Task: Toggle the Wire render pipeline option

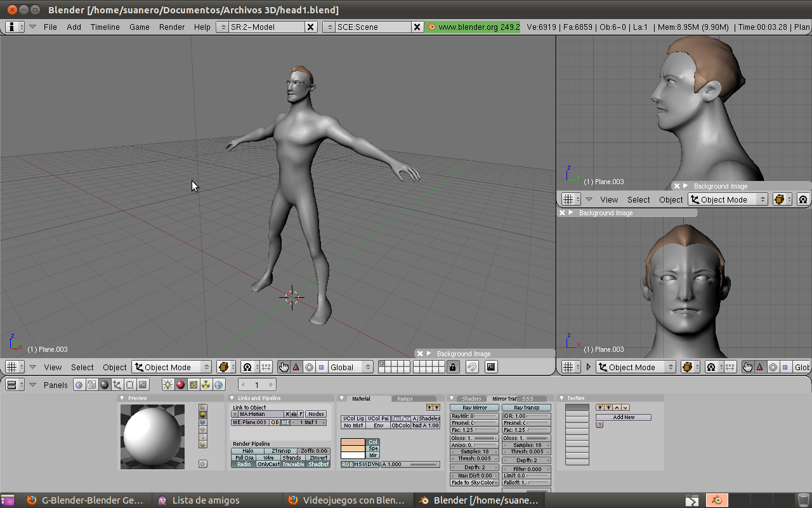Action: pyautogui.click(x=268, y=458)
